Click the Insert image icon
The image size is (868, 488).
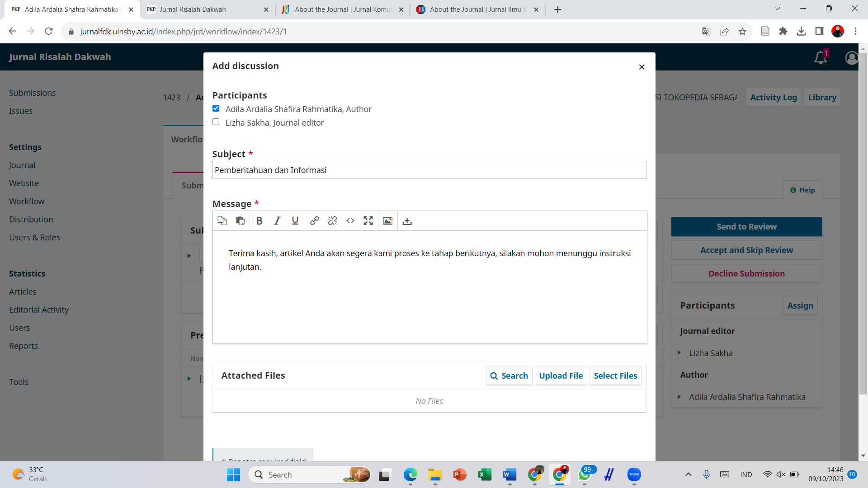(x=388, y=221)
